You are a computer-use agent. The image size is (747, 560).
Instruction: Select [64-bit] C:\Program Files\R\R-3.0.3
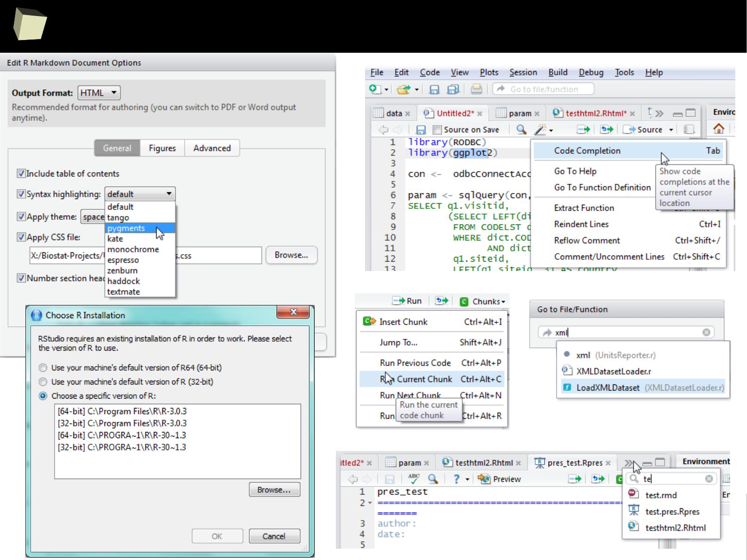point(122,411)
